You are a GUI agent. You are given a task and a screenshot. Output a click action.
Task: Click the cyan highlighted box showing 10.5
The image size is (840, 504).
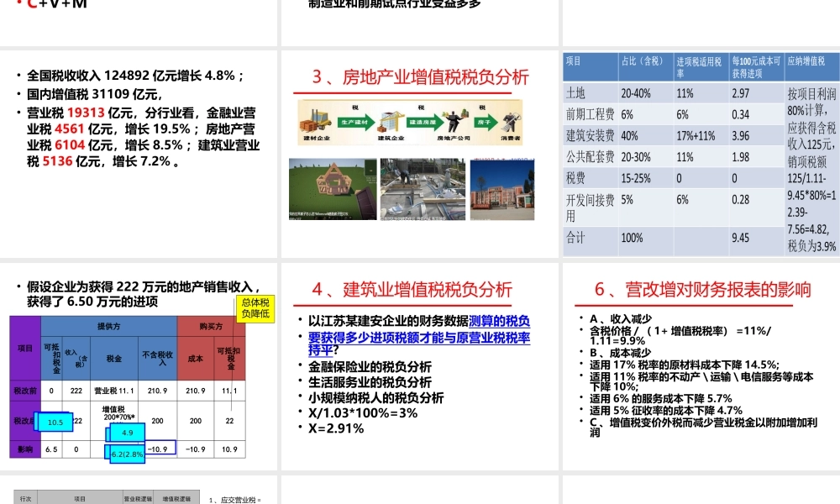pyautogui.click(x=54, y=423)
